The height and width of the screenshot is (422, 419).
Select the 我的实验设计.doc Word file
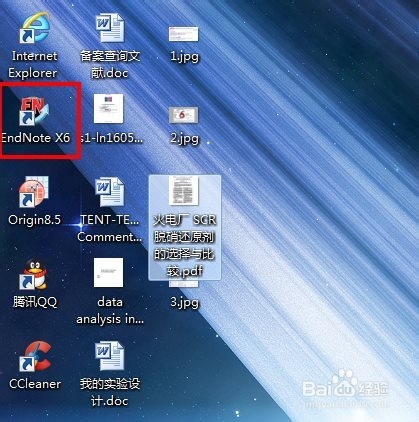[x=110, y=356]
